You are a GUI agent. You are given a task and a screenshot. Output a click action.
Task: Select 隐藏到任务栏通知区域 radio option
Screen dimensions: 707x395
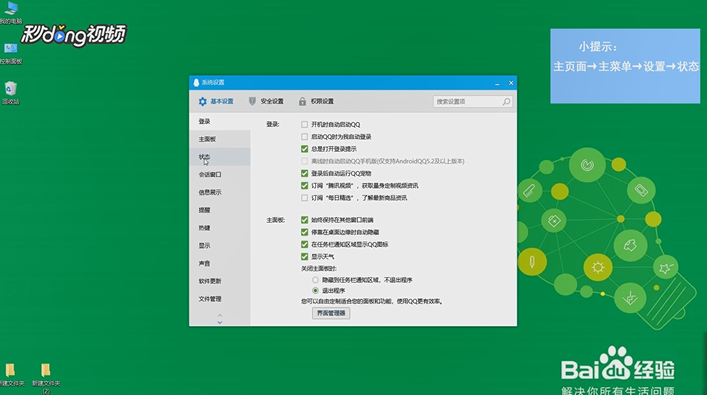point(315,280)
